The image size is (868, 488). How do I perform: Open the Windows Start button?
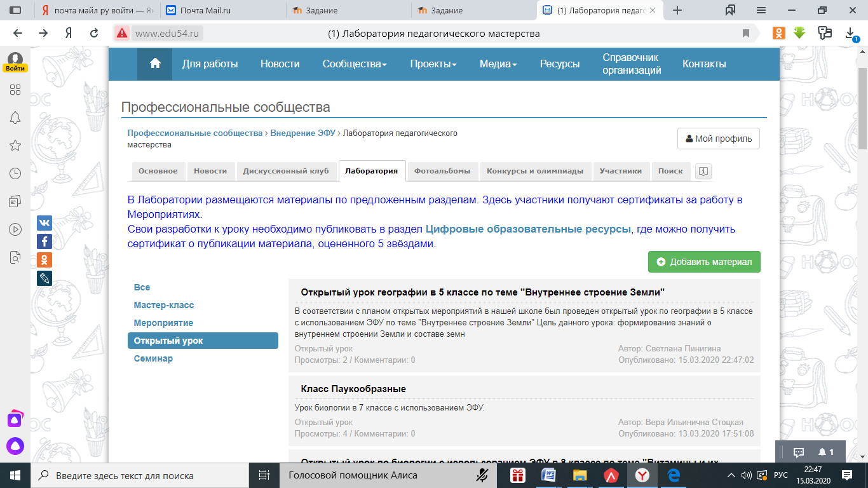point(15,475)
